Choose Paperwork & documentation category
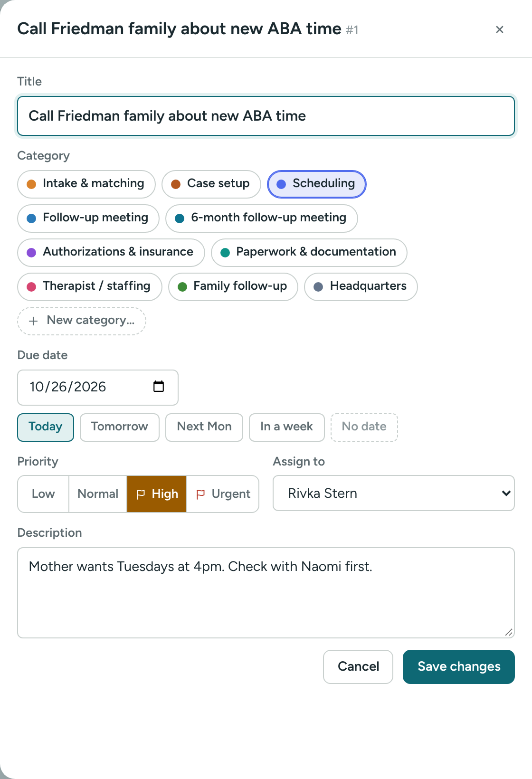The height and width of the screenshot is (779, 532). tap(309, 252)
